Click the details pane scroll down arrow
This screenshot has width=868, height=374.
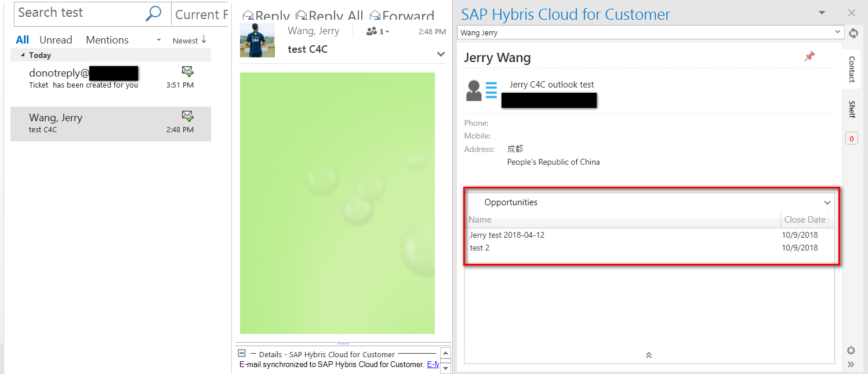click(x=445, y=367)
